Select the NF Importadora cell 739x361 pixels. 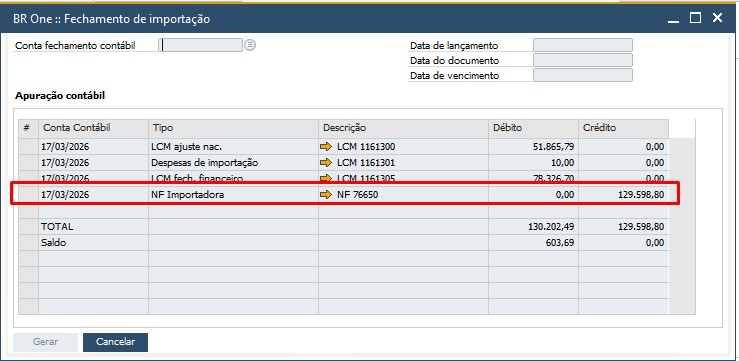point(233,194)
